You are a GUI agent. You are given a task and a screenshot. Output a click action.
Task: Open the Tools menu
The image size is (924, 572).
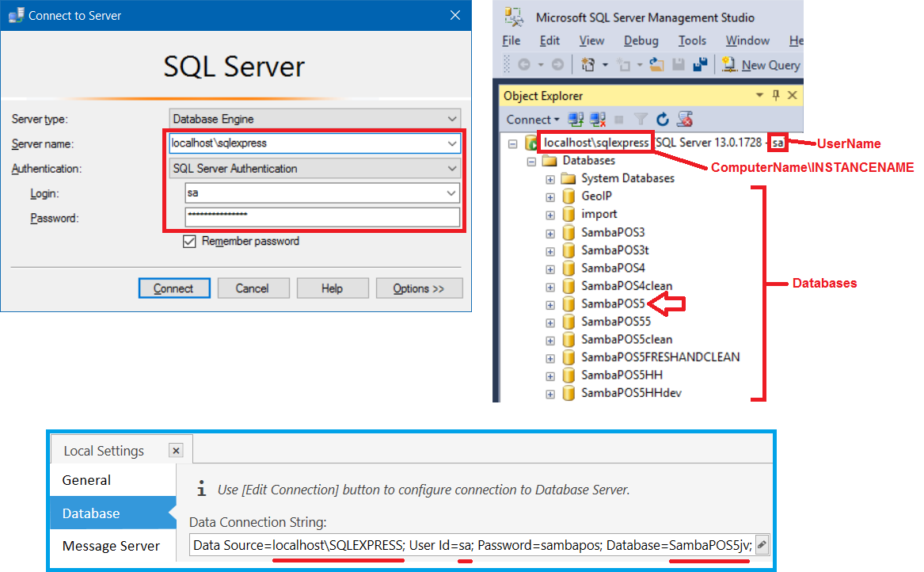(692, 40)
